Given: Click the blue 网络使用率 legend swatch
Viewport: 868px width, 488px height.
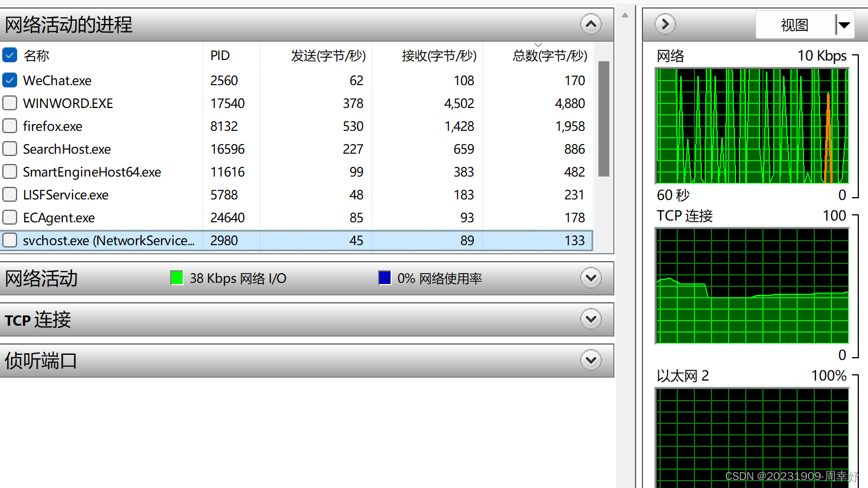Looking at the screenshot, I should pos(384,278).
